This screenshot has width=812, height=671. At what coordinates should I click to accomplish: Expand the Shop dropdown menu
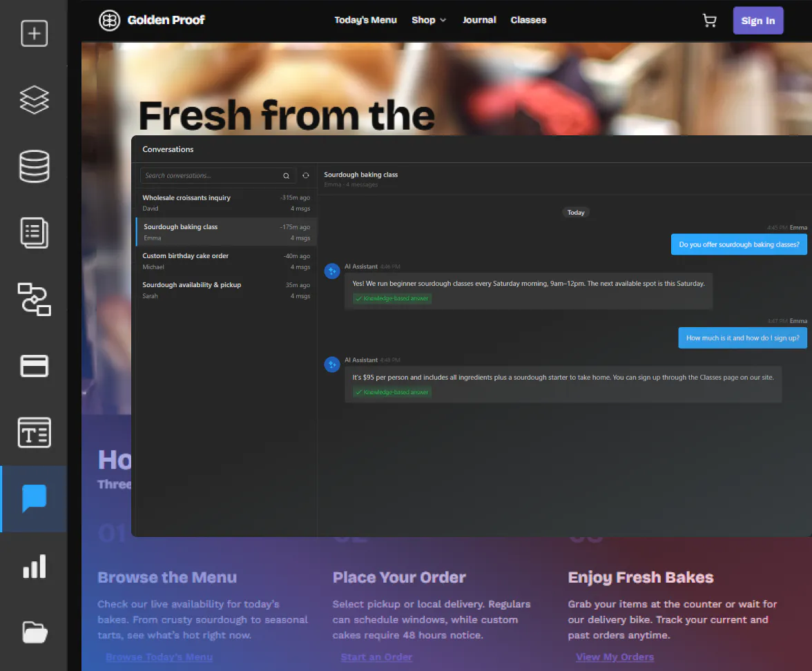(x=429, y=20)
